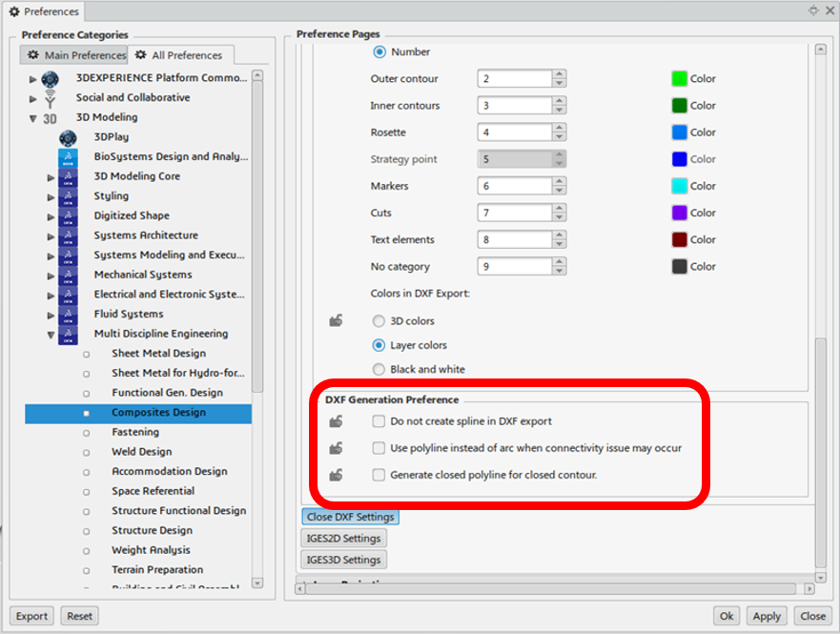Click the 3DEXPERIENCE Platform globe icon

pos(51,78)
